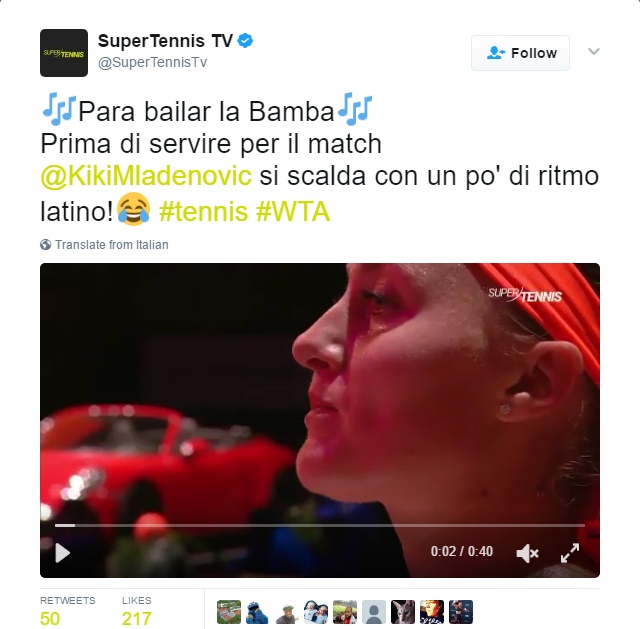Unmute the video sound
The height and width of the screenshot is (629, 640).
pos(527,553)
